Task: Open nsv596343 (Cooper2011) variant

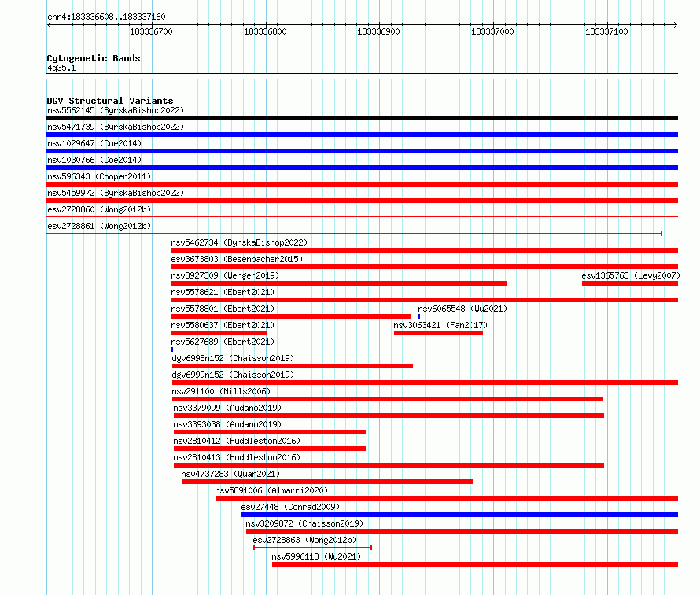Action: (99, 176)
